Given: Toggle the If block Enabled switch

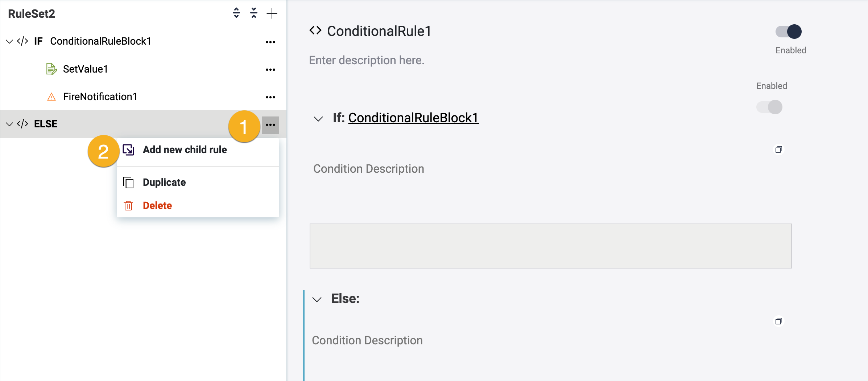Looking at the screenshot, I should [x=769, y=107].
